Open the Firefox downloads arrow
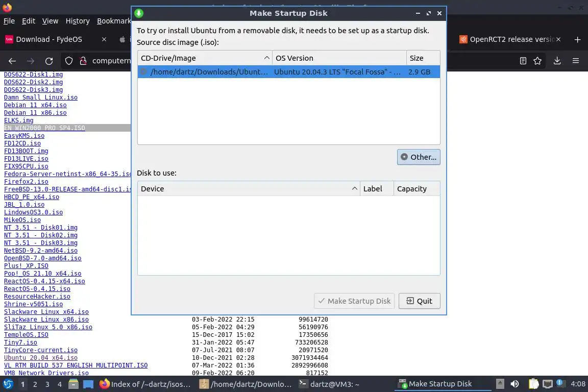 point(557,61)
